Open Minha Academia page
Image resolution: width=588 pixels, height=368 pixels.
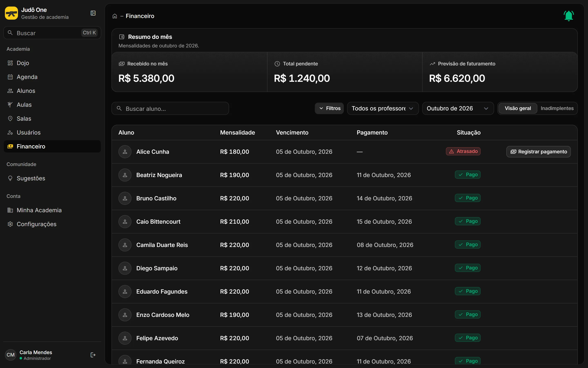click(52, 210)
